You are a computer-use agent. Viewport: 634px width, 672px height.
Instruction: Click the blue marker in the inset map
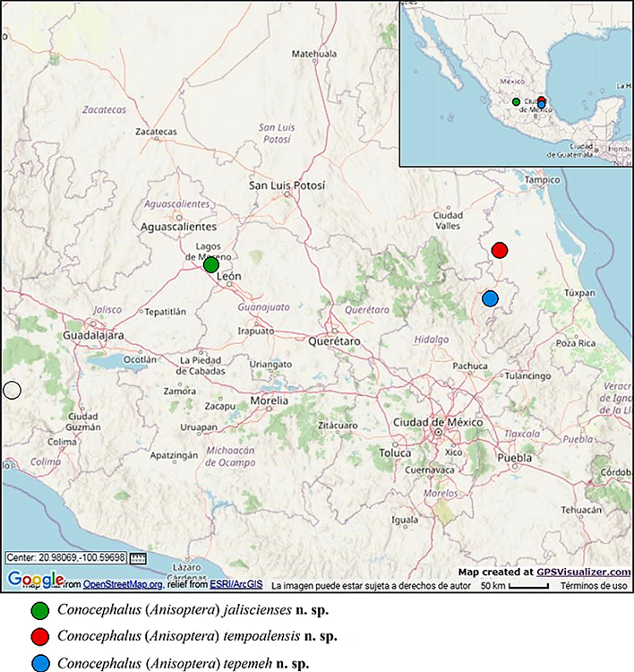click(542, 106)
